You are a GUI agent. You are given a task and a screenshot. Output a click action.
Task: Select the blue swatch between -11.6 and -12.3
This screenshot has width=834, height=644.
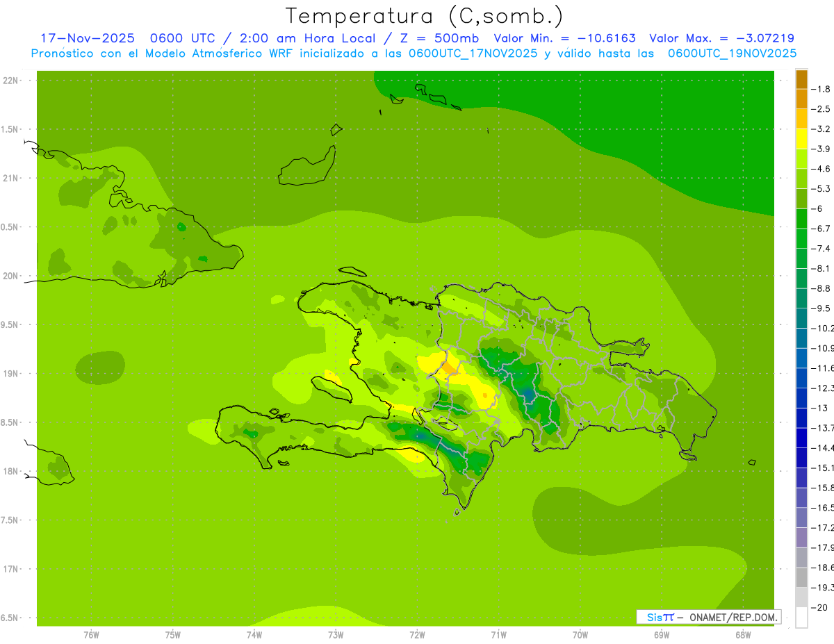tap(801, 378)
